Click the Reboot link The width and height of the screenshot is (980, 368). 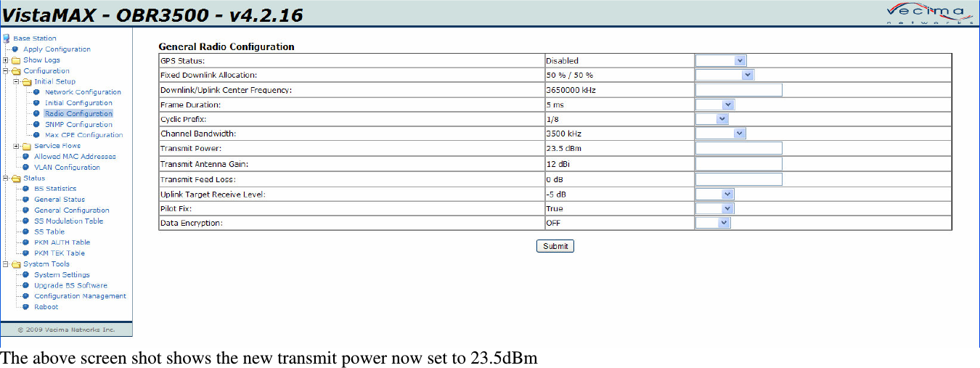pos(46,307)
